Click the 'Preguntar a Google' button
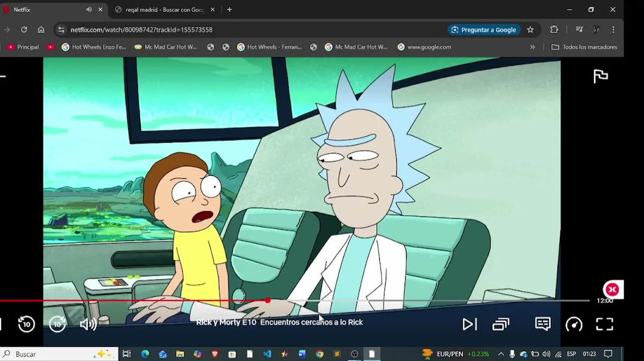Image resolution: width=644 pixels, height=361 pixels. [x=484, y=30]
